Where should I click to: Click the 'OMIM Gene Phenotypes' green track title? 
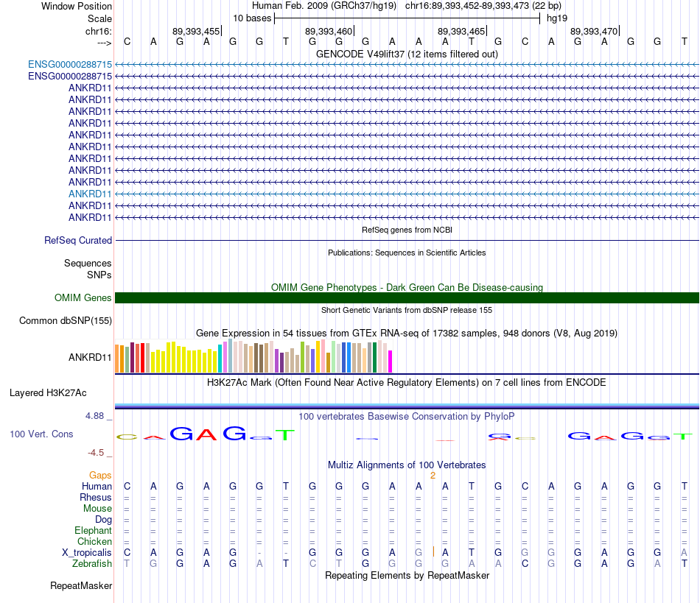407,288
